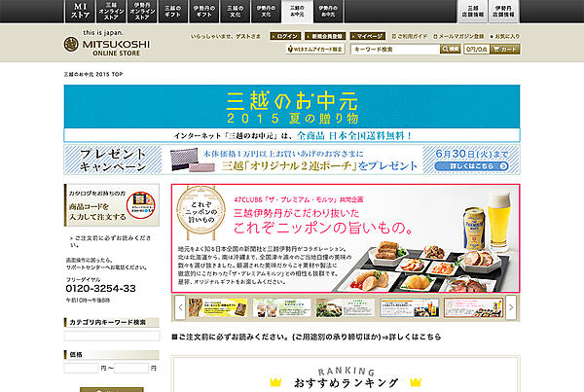This screenshot has width=584, height=392.
Task: Click the いらっしゃいませ、ゲストさま greeting
Action: tap(226, 36)
